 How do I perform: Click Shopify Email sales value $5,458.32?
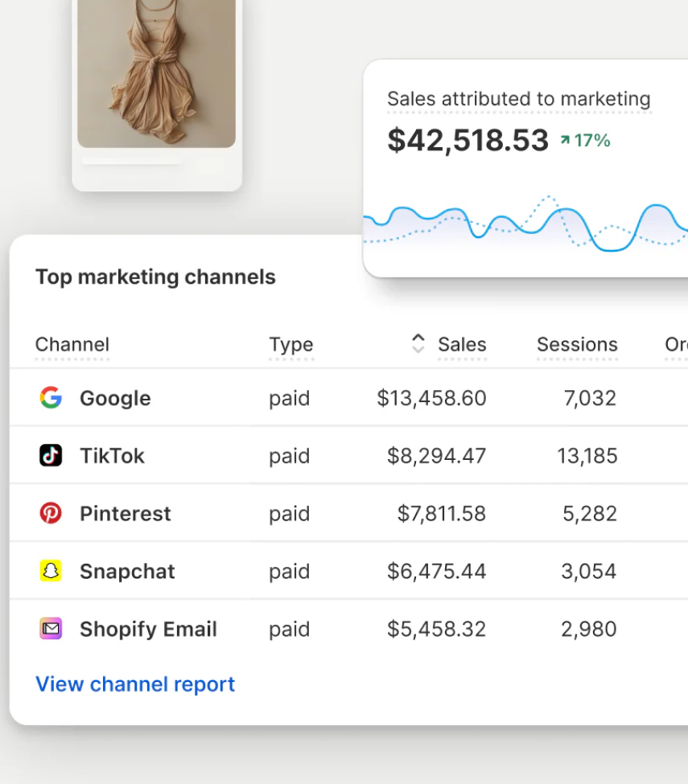point(436,629)
